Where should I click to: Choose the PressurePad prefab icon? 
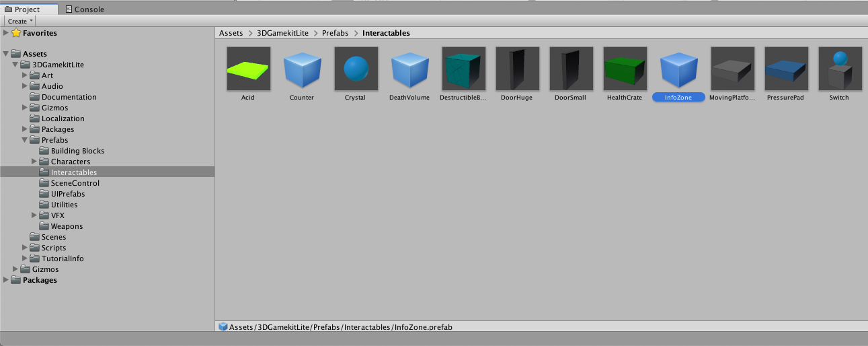(x=786, y=69)
